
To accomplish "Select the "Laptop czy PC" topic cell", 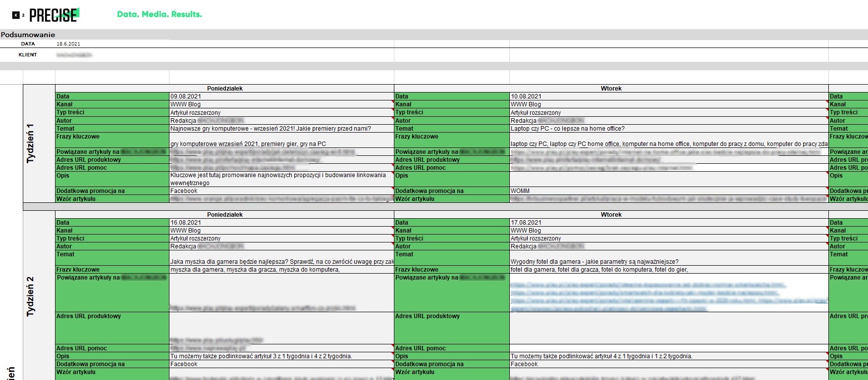I will [x=567, y=129].
